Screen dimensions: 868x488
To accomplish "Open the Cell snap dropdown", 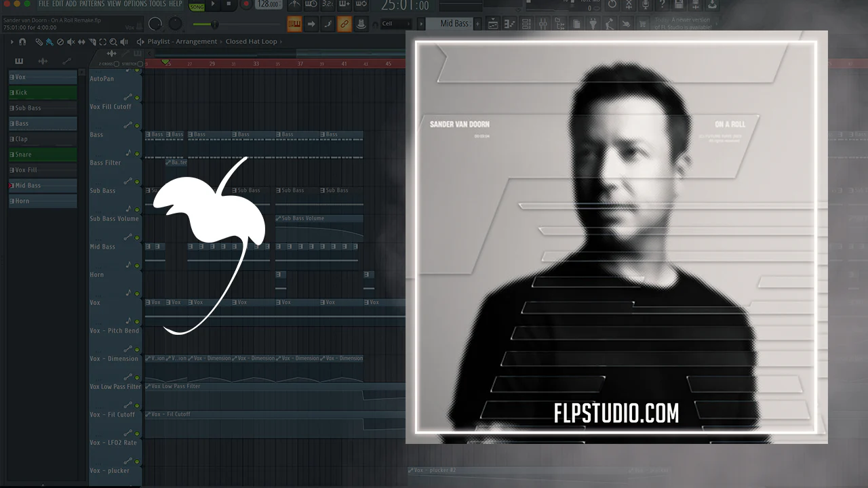I will click(x=397, y=24).
